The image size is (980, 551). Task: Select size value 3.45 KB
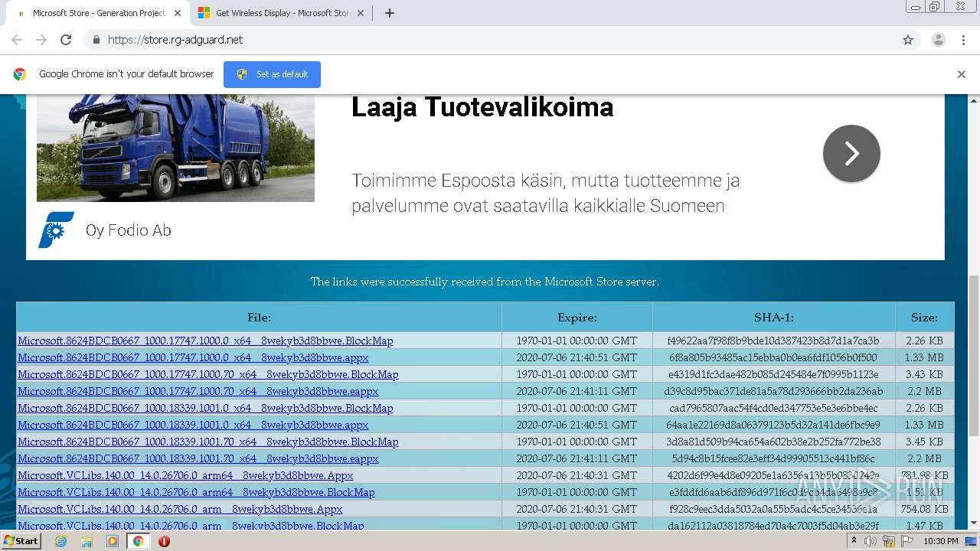click(924, 442)
